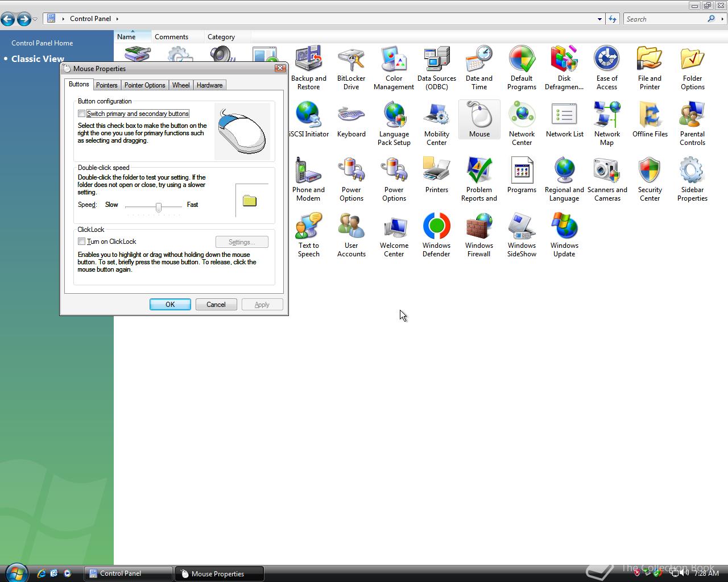Check Switch primary and secondary buttons
Viewport: 728px width, 582px height.
tap(82, 114)
